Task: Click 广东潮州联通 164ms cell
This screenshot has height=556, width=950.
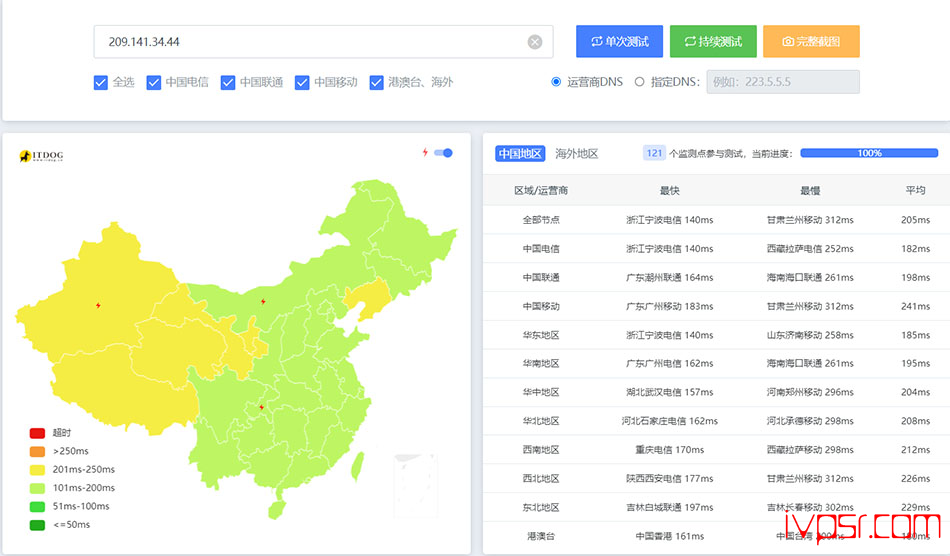Action: pyautogui.click(x=669, y=277)
